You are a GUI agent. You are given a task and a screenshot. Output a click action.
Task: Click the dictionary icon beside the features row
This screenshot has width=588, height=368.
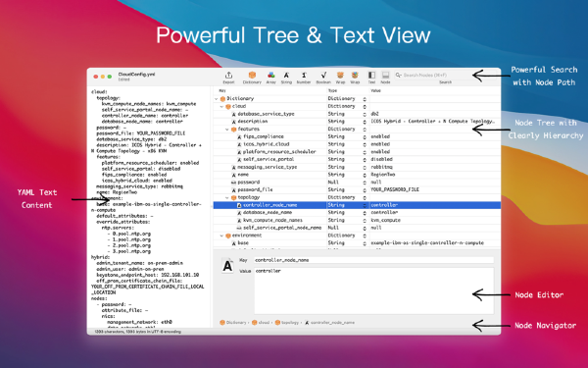coord(233,130)
